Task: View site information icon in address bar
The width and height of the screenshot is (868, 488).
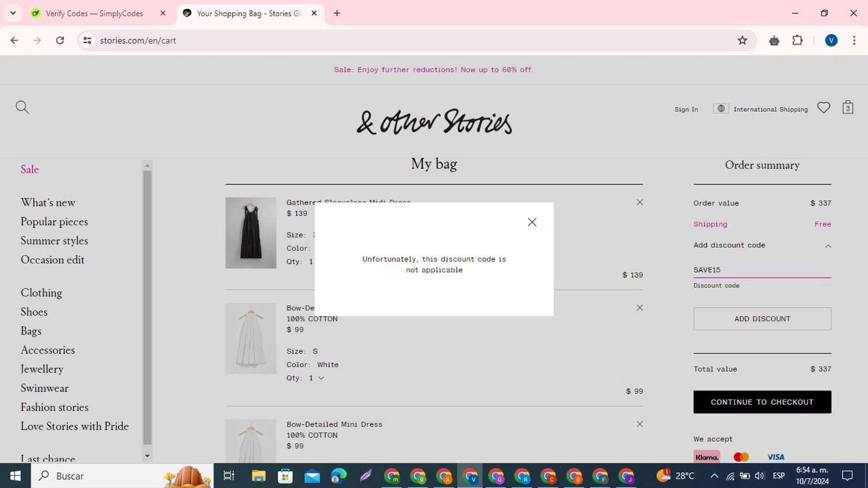Action: (x=87, y=41)
